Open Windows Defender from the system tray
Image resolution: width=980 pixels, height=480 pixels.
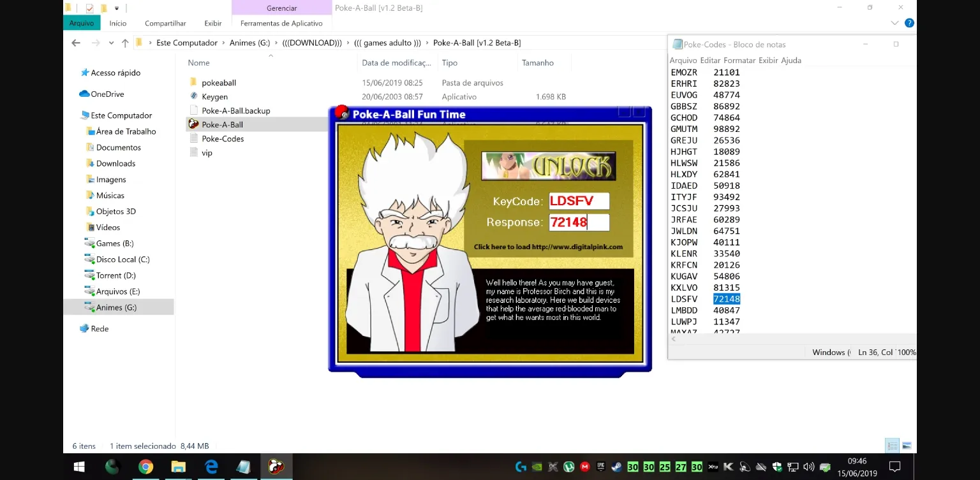pos(777,467)
